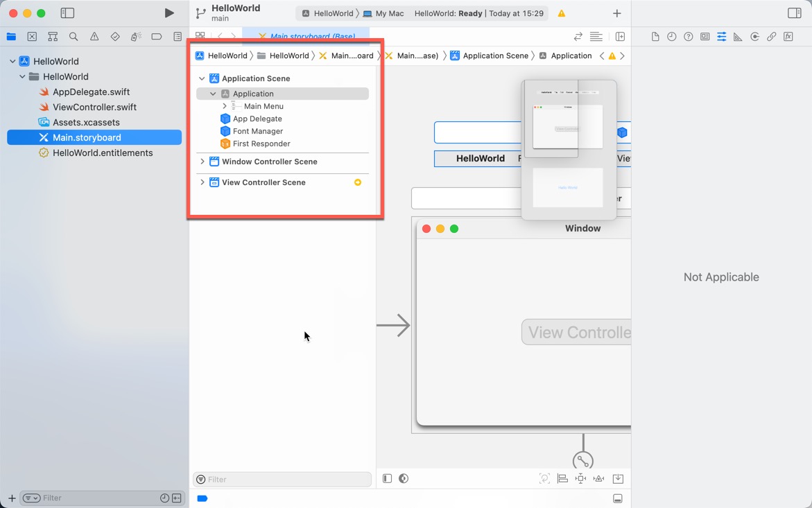Open the HelloWorld main branch control

(228, 13)
